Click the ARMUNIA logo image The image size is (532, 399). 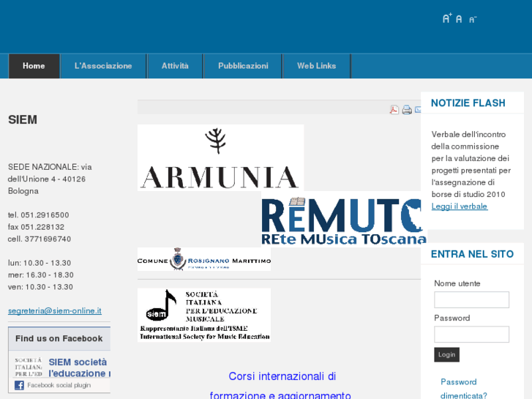[x=220, y=157]
